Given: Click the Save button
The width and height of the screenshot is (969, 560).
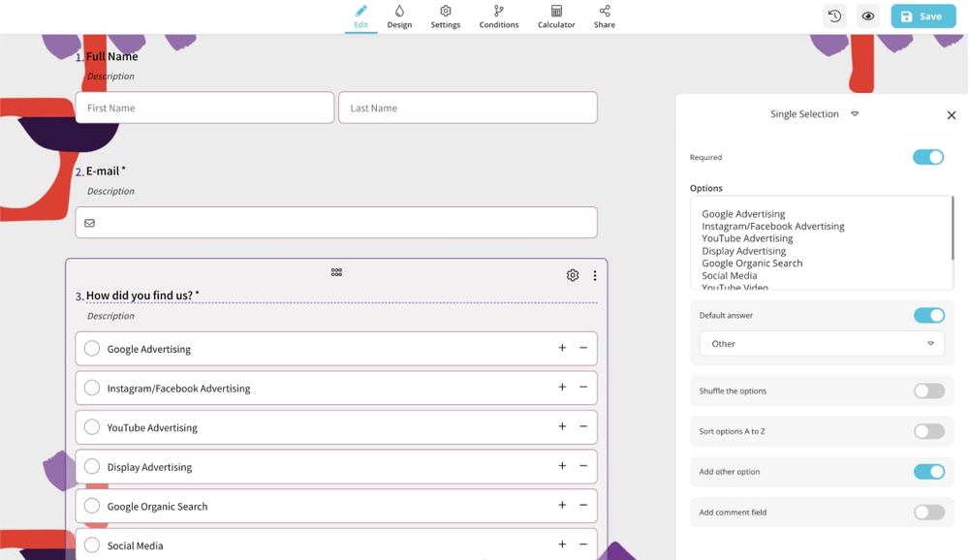Looking at the screenshot, I should (922, 16).
